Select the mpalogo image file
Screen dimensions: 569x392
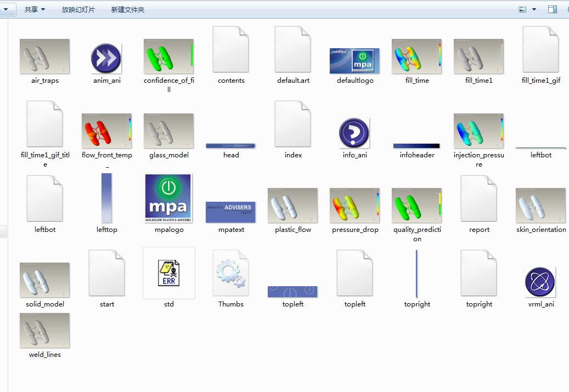[168, 198]
